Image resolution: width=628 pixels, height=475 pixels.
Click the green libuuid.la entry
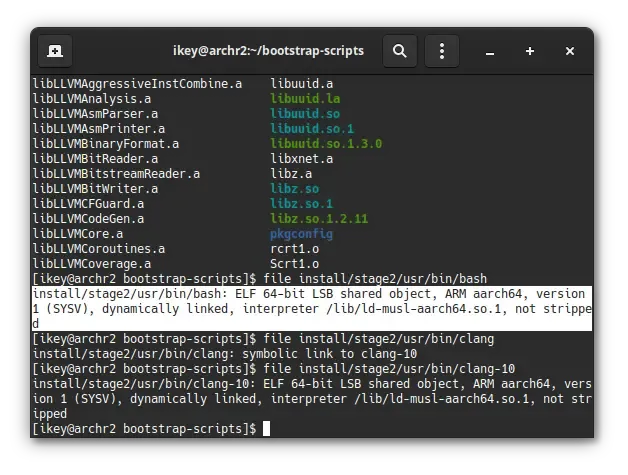[x=305, y=99]
